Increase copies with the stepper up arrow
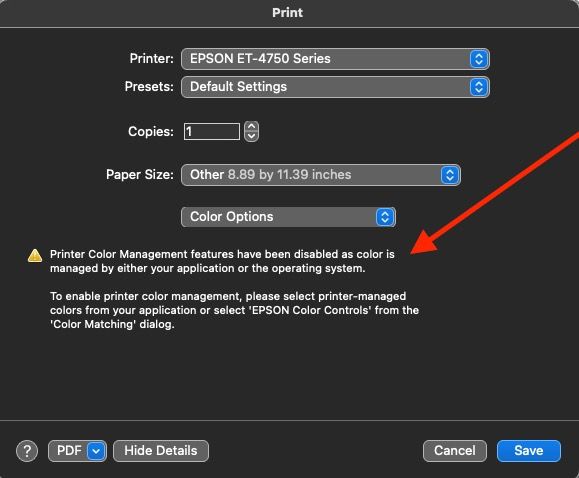The height and width of the screenshot is (478, 579). click(x=251, y=126)
